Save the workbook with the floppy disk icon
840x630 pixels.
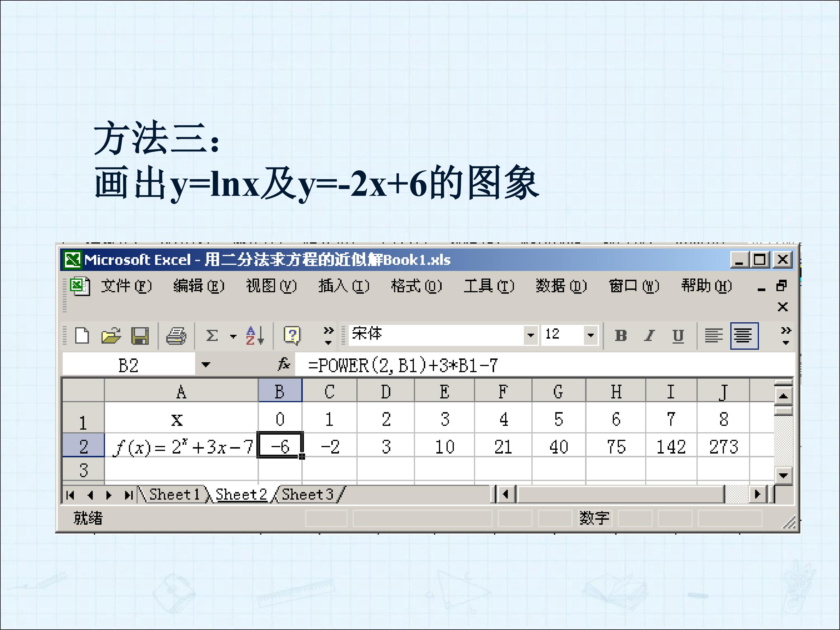(140, 336)
